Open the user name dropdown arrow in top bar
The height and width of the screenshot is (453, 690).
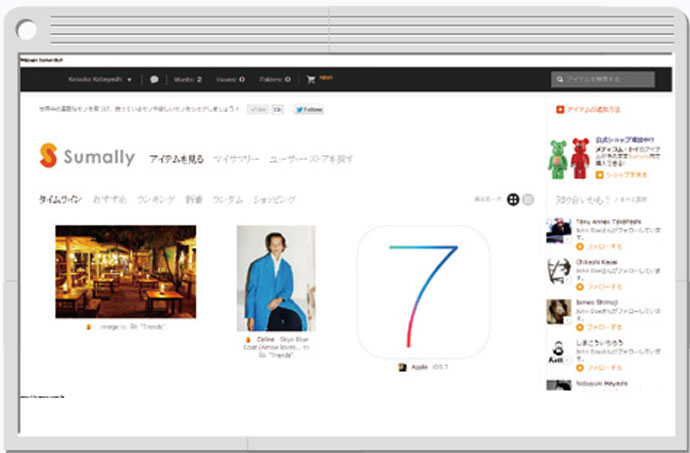[x=129, y=80]
